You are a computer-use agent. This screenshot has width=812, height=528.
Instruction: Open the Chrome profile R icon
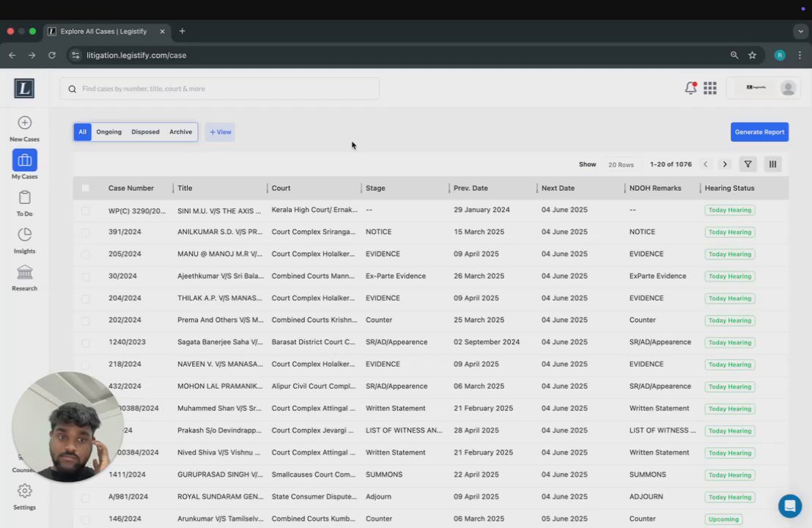tap(779, 55)
